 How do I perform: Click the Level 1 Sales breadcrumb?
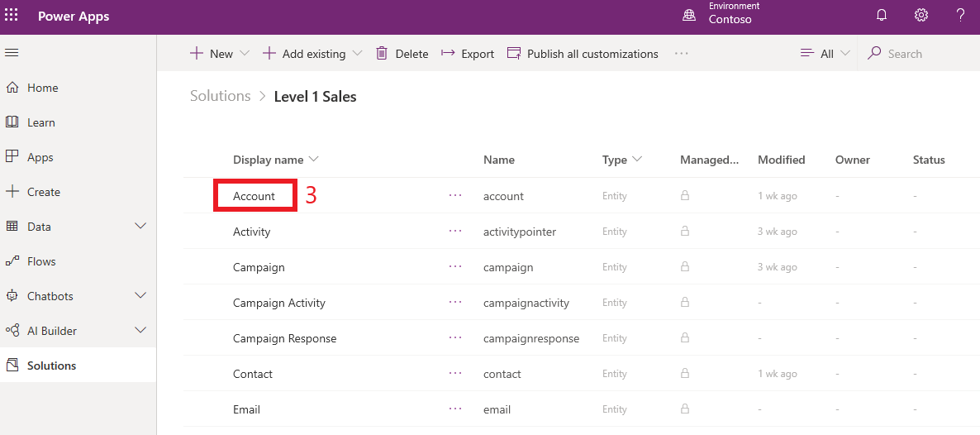click(316, 97)
